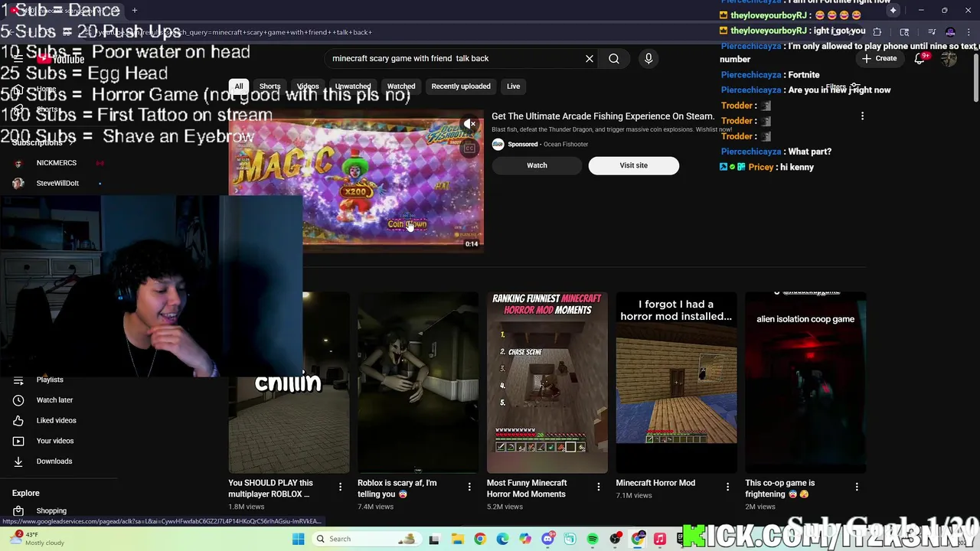Click the Windows taskbar Search box
The width and height of the screenshot is (980, 551).
click(x=366, y=539)
